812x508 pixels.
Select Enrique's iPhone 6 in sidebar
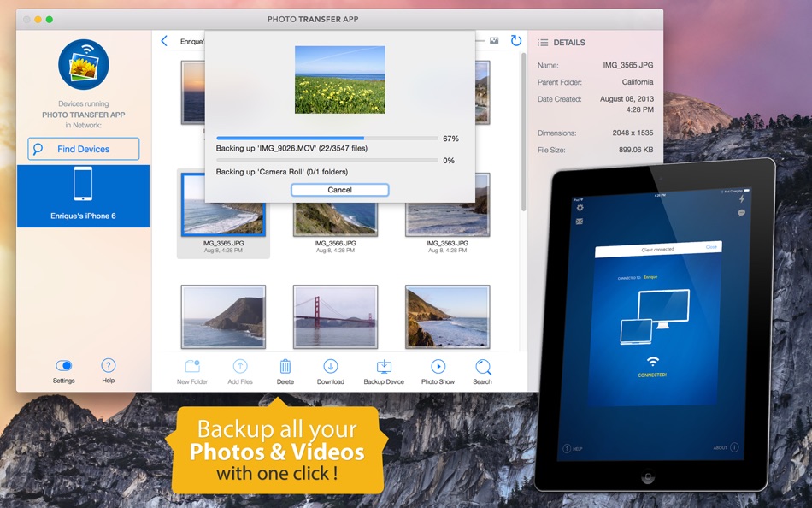point(83,196)
